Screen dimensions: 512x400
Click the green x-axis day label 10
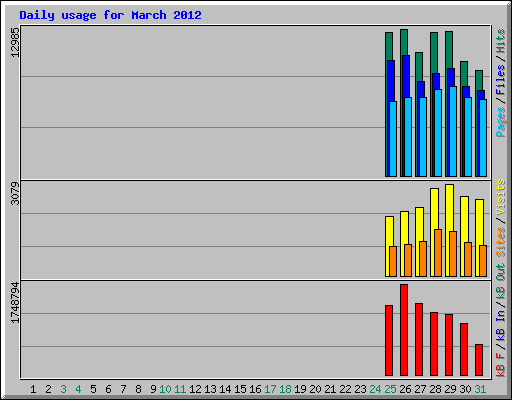[x=165, y=389]
